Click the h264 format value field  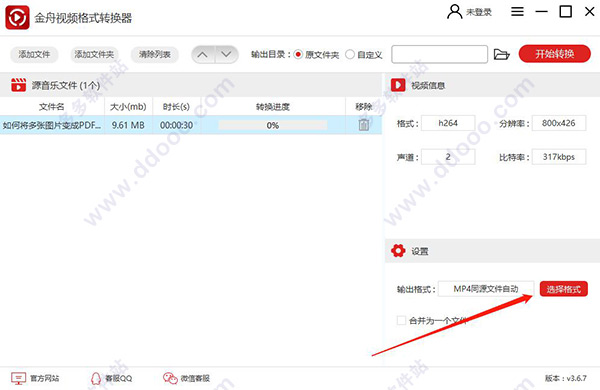(448, 123)
